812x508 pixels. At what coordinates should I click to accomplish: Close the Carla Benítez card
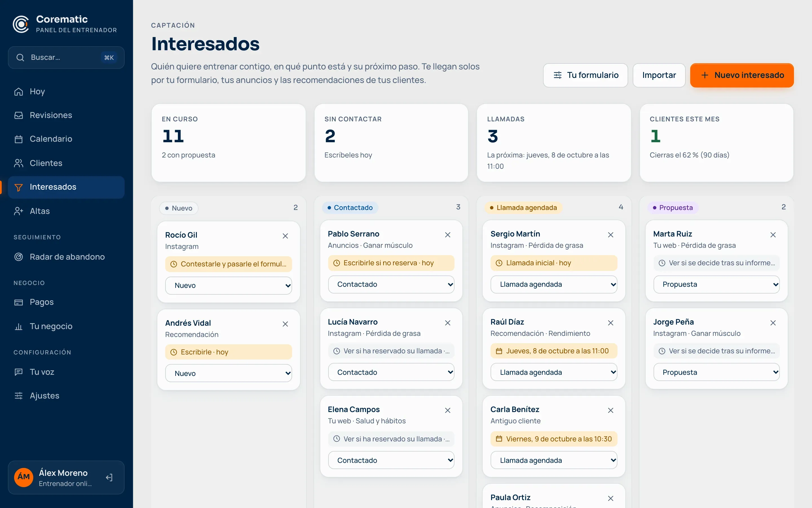[611, 410]
